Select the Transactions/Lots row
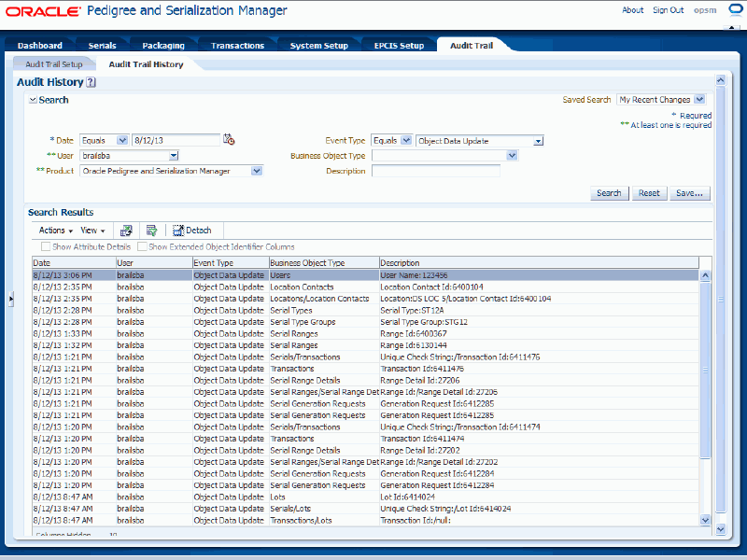The width and height of the screenshot is (747, 560). 365,521
